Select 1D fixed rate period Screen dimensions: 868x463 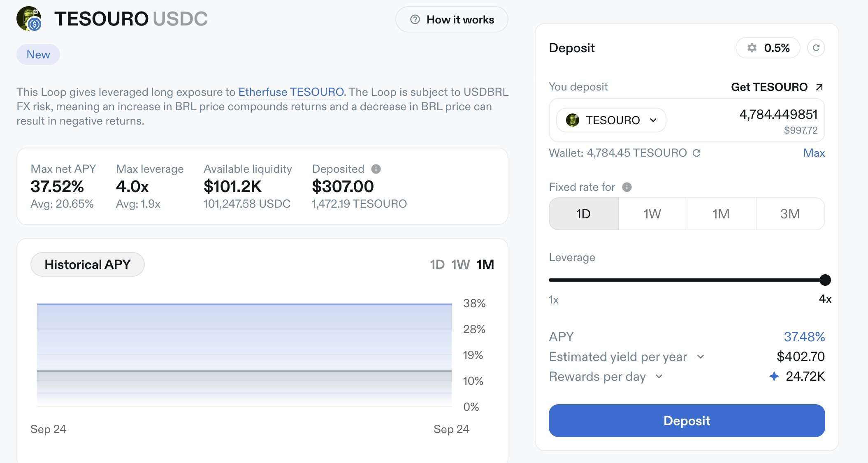coord(583,214)
